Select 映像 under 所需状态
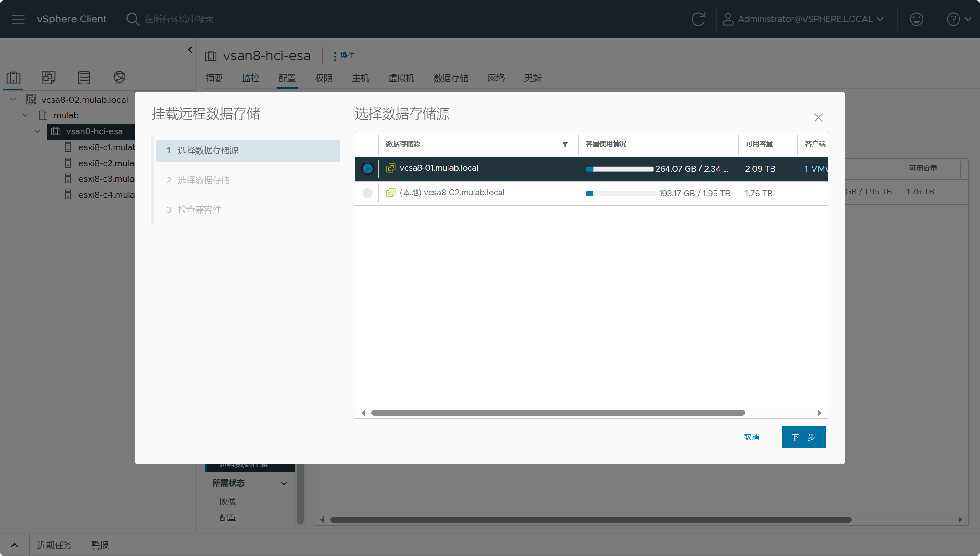Viewport: 980px width, 556px height. pos(228,502)
